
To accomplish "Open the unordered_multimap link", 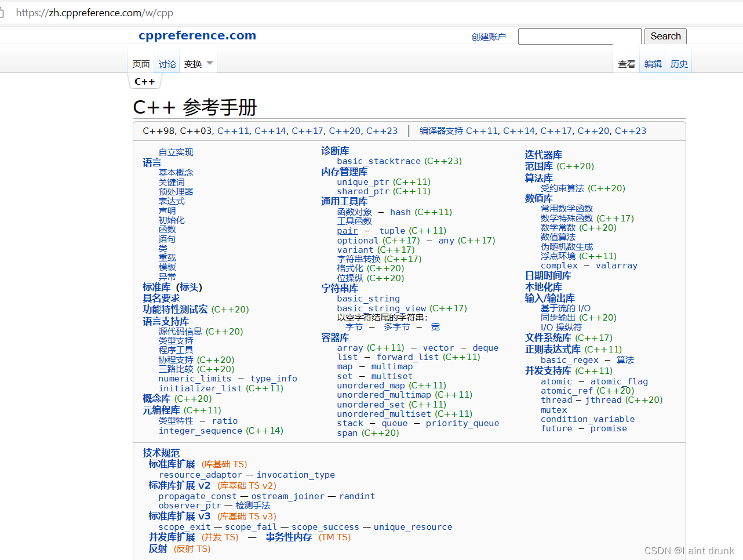I will click(x=384, y=395).
